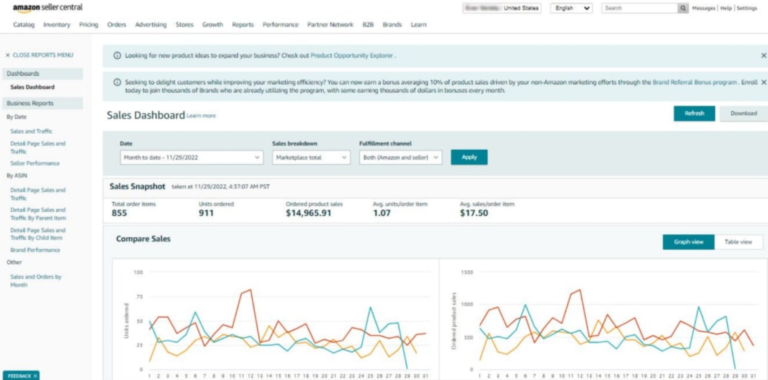
Task: Click the Apply button
Action: click(469, 157)
